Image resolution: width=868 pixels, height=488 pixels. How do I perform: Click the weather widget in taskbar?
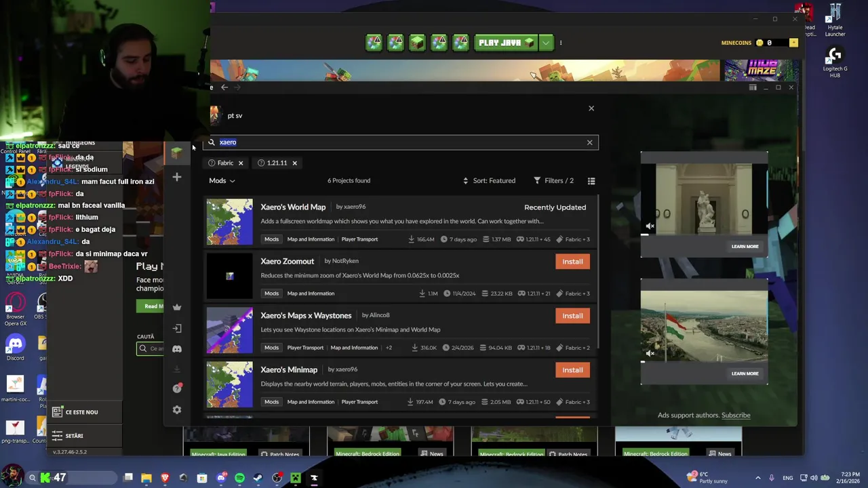coord(707,478)
